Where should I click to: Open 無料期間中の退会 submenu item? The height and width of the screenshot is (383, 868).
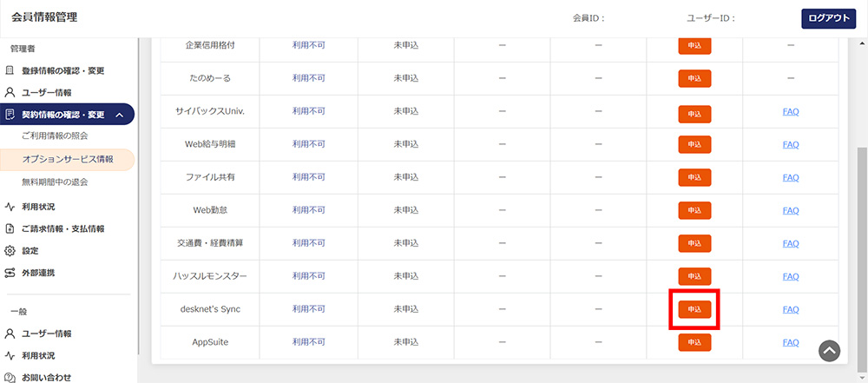coord(55,182)
